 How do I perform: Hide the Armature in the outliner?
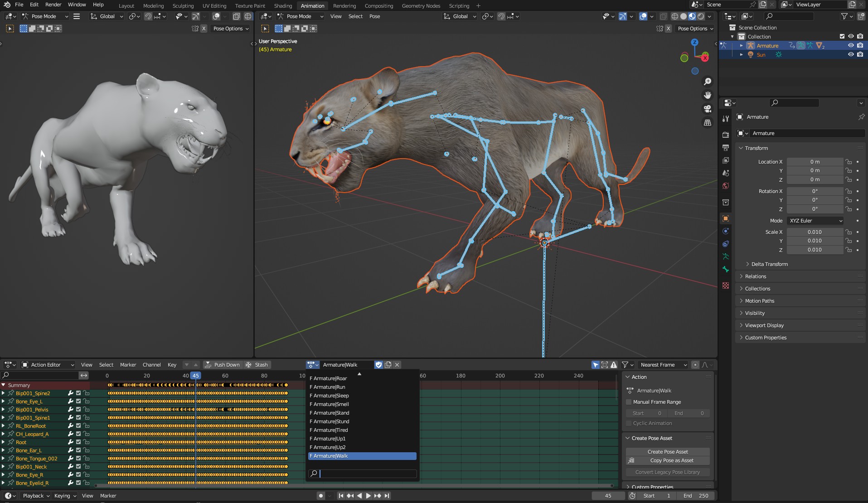pos(851,45)
